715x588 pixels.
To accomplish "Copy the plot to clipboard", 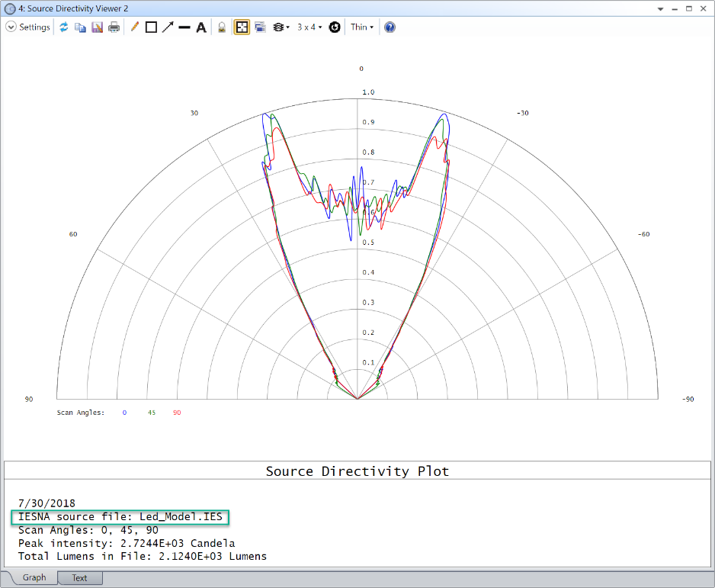I will tap(80, 27).
